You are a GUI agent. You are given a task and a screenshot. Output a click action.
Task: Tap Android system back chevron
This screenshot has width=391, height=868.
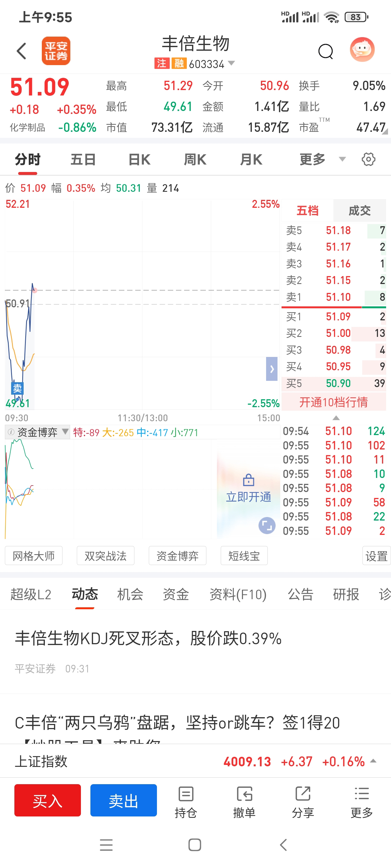pos(283,845)
